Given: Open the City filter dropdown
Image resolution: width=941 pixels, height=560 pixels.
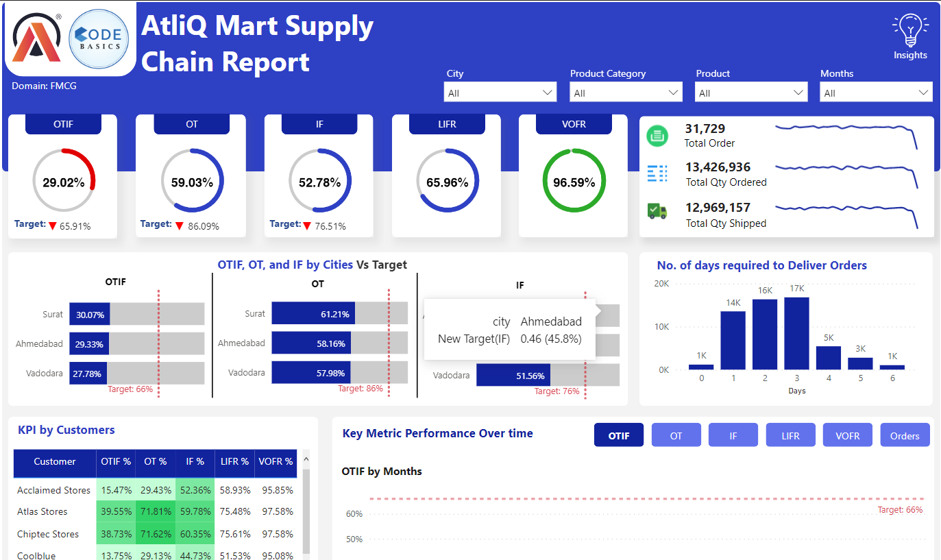Looking at the screenshot, I should click(500, 91).
